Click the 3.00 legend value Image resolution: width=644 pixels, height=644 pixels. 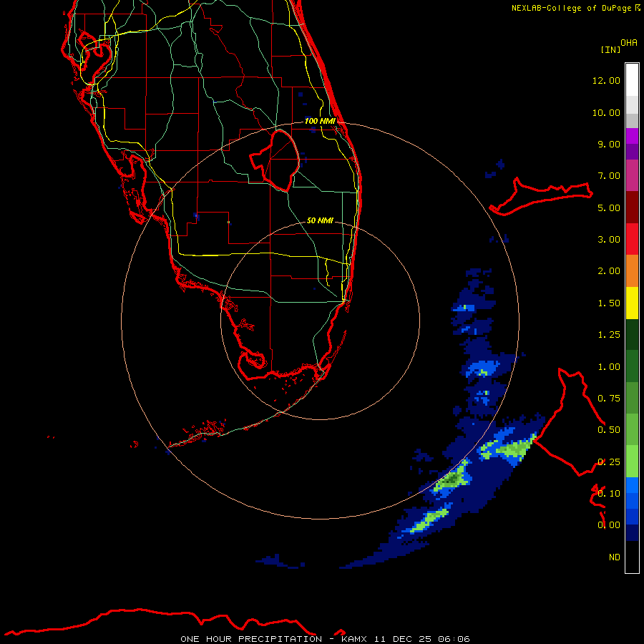pos(609,240)
